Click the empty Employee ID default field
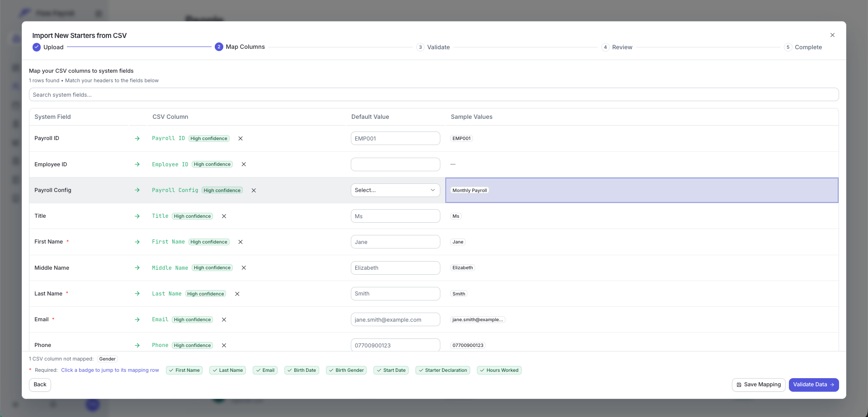 tap(395, 164)
